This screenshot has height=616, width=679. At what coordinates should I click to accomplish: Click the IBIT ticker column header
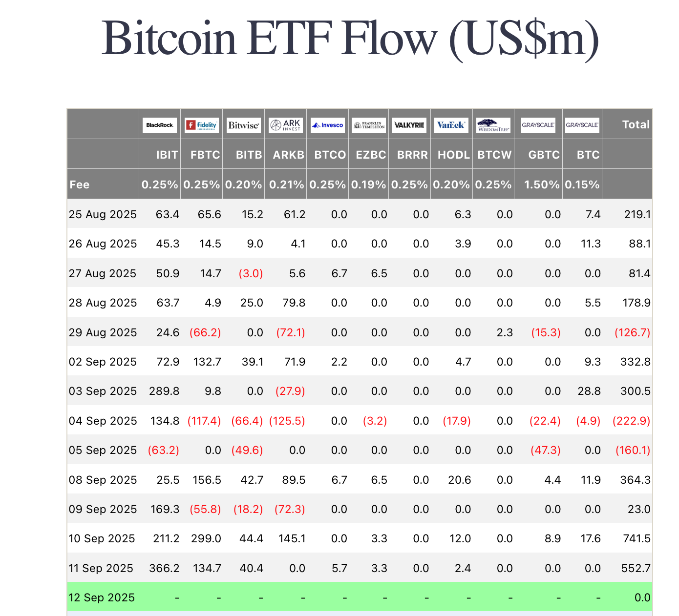tap(167, 155)
